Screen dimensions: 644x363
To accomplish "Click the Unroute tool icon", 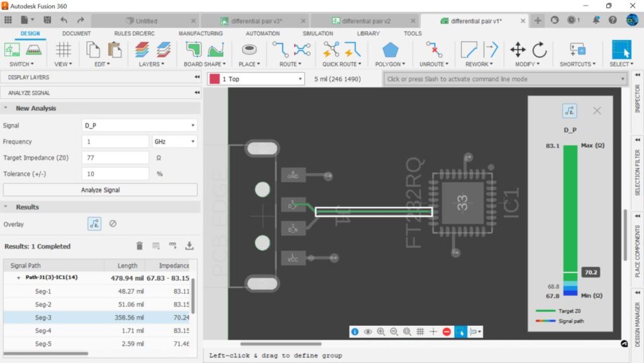I will click(x=433, y=50).
